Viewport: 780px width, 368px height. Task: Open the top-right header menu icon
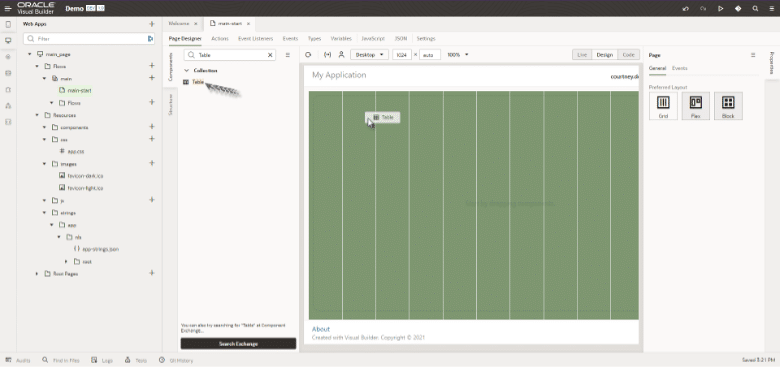coord(771,8)
